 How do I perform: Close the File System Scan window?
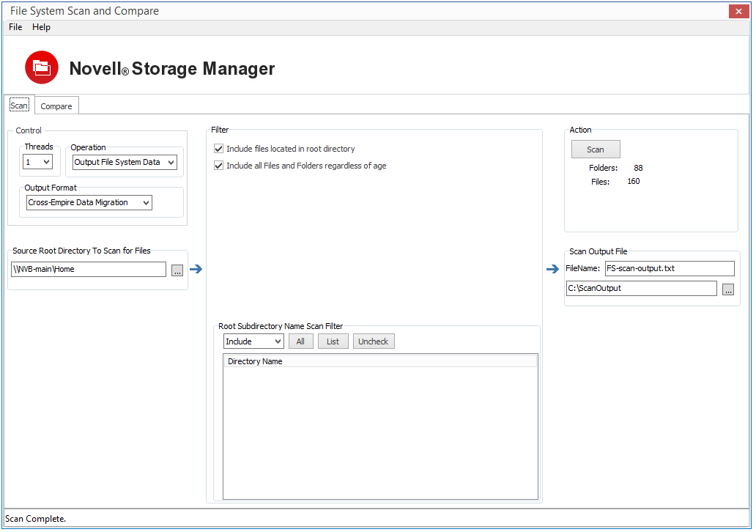tap(738, 11)
